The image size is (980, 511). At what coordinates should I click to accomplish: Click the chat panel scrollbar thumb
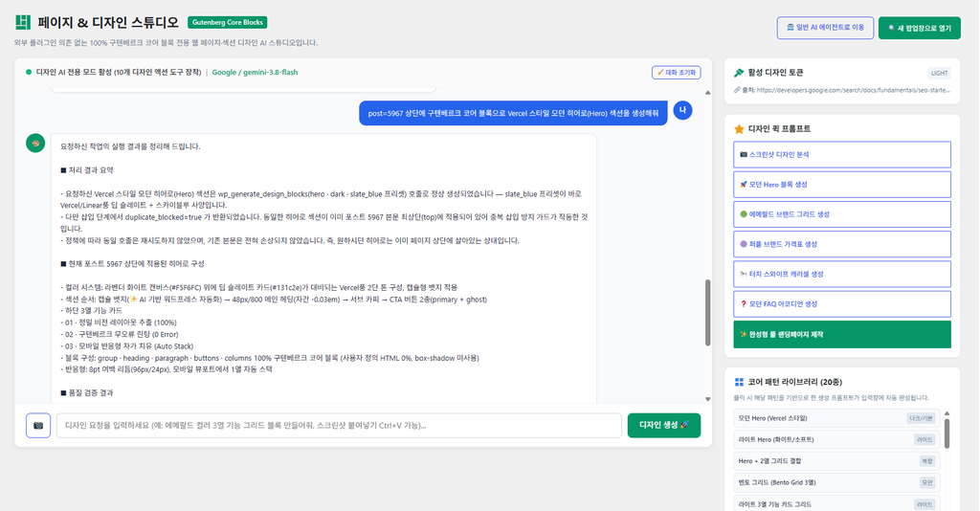(707, 312)
